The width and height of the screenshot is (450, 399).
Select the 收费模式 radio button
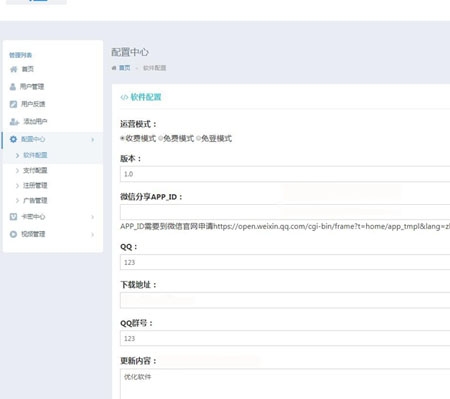pos(122,138)
